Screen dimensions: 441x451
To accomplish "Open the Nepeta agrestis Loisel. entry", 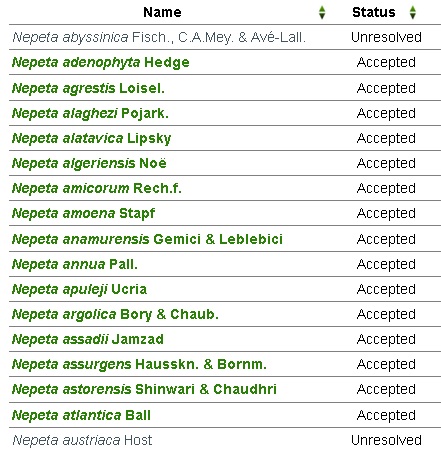I will pos(88,88).
